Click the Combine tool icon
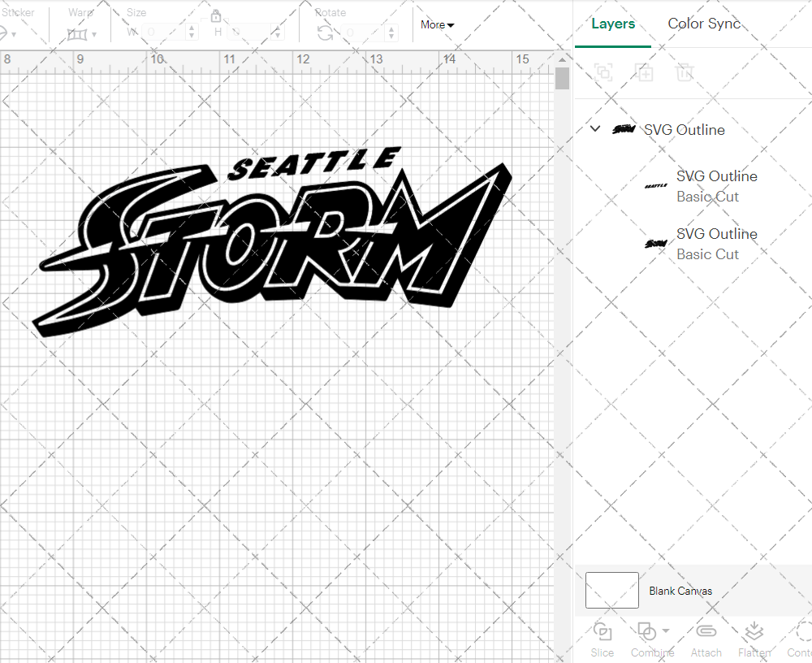 click(647, 632)
